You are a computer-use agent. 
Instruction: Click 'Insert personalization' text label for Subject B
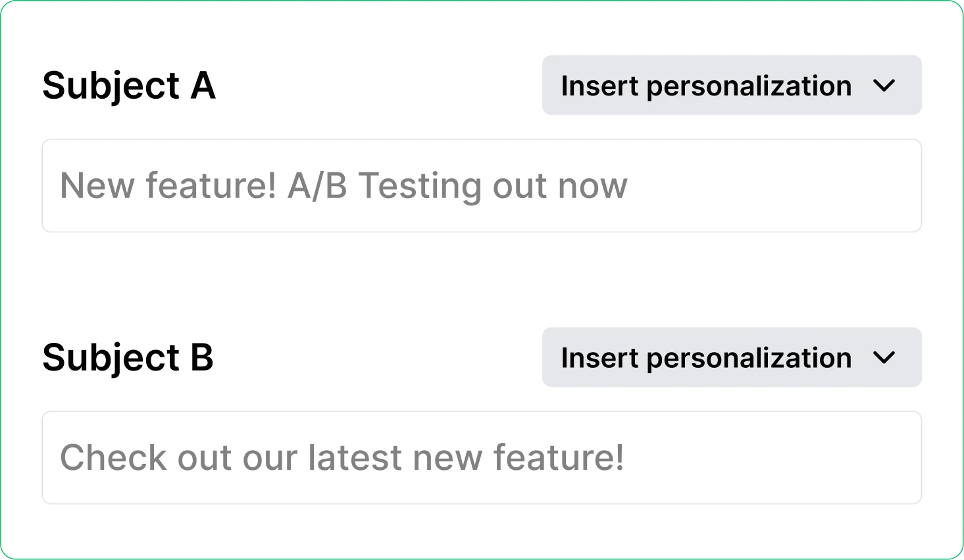pyautogui.click(x=705, y=358)
